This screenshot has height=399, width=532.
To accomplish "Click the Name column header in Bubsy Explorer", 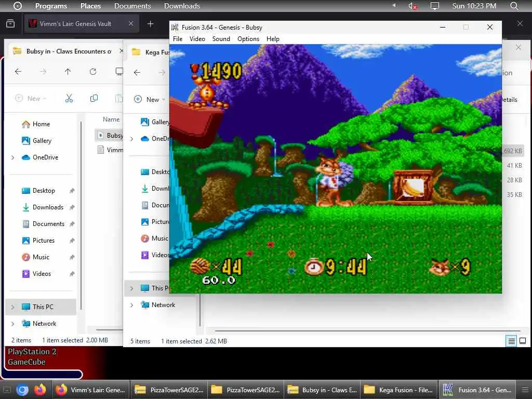I will (111, 119).
